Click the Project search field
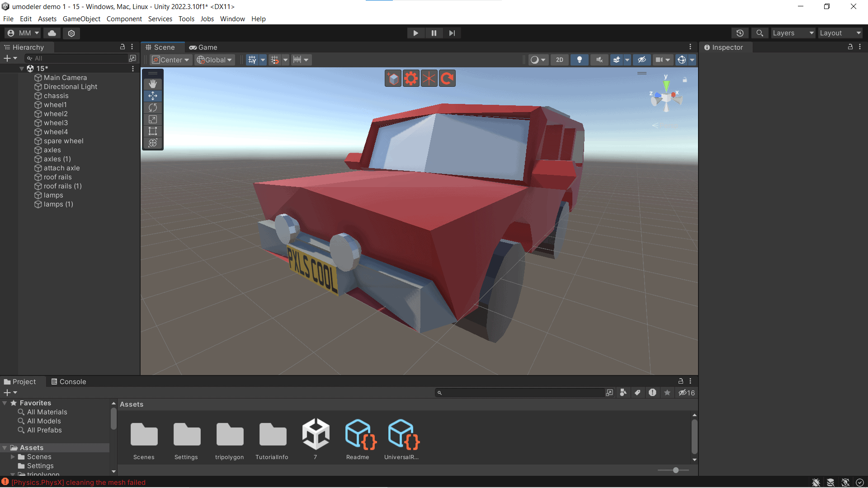This screenshot has height=488, width=868. coord(520,393)
